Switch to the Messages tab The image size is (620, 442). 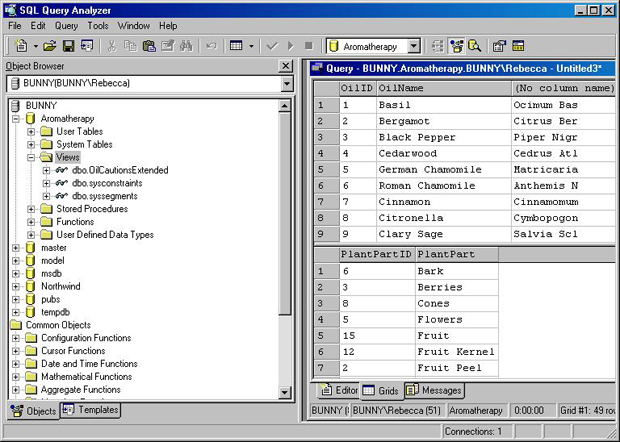434,390
